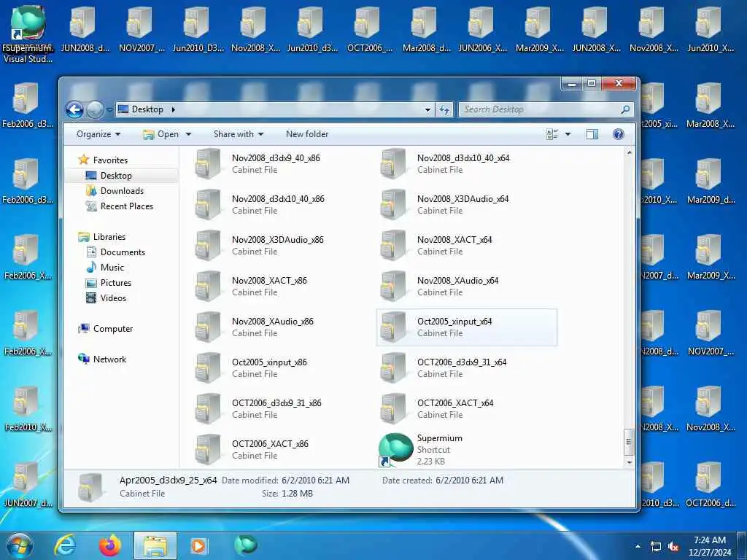Open Recent Places in navigation pane

pos(127,206)
